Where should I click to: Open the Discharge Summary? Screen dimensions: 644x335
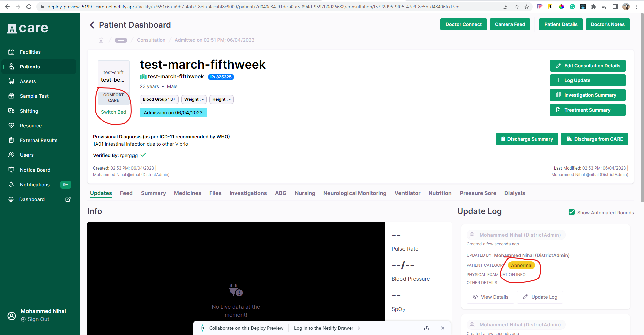[527, 139]
